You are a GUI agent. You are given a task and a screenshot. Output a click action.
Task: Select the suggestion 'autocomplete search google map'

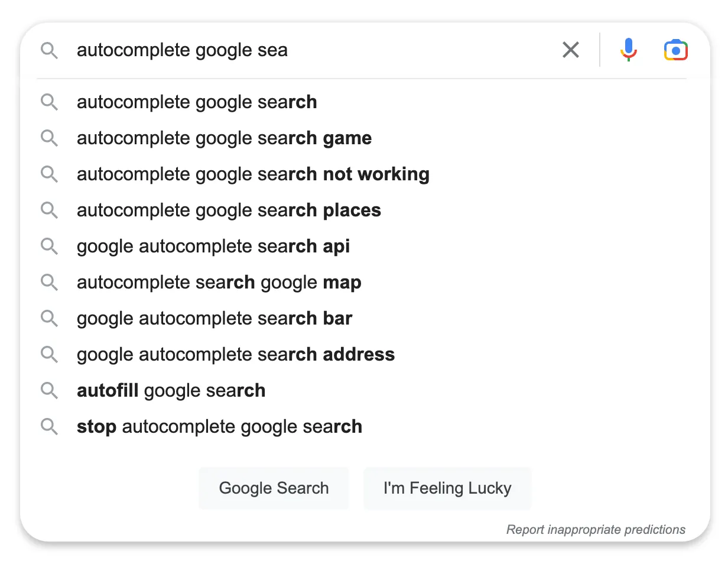pyautogui.click(x=218, y=282)
